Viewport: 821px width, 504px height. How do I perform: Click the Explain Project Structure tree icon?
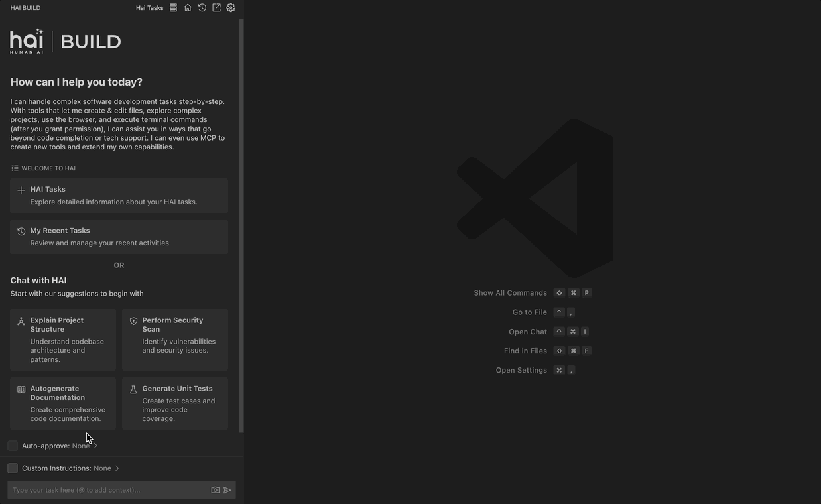tap(21, 321)
